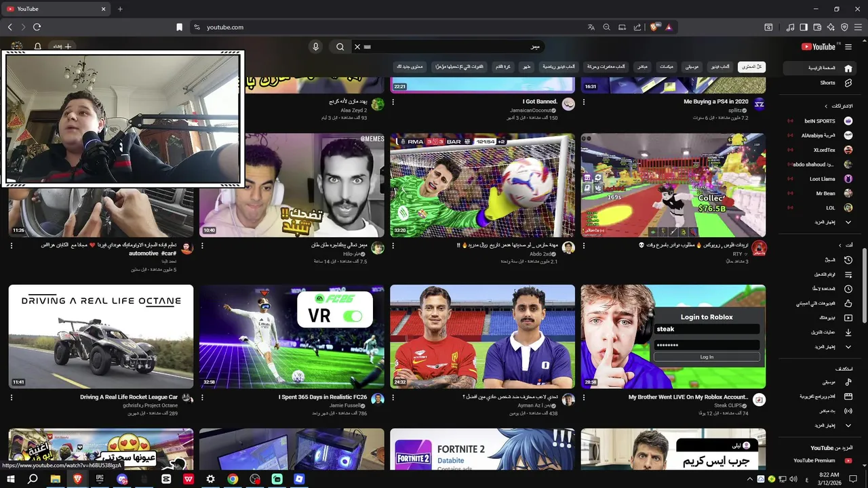Reload the YouTube page
The image size is (868, 488).
point(37,27)
